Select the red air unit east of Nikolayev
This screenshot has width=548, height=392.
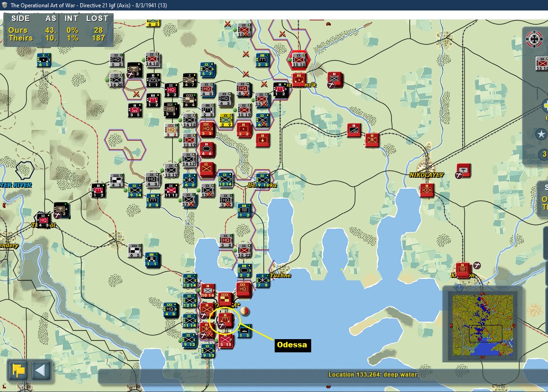(464, 170)
